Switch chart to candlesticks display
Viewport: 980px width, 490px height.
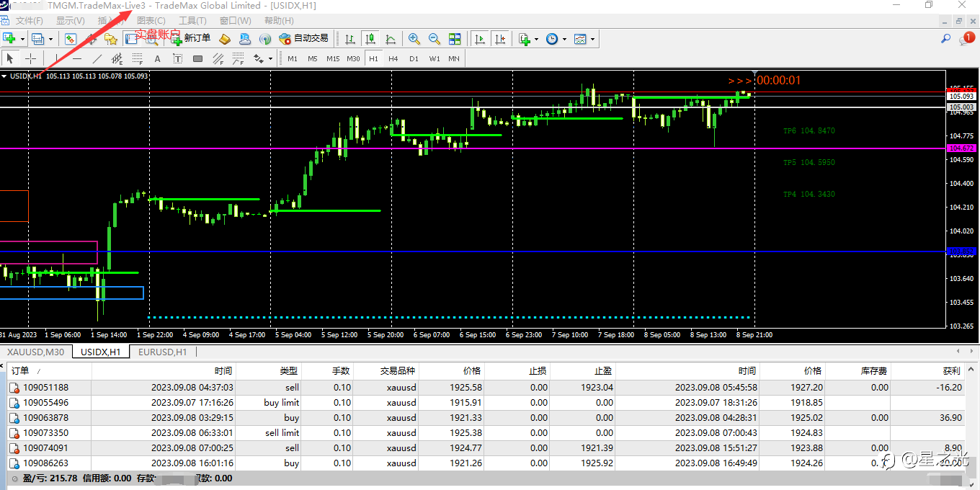(x=370, y=39)
